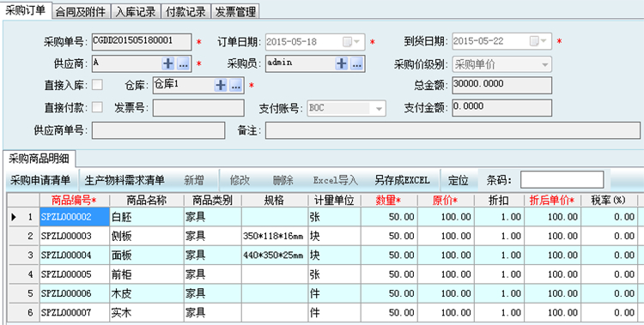
Task: Click the 总金额 field showing 30000.0000
Action: (502, 86)
